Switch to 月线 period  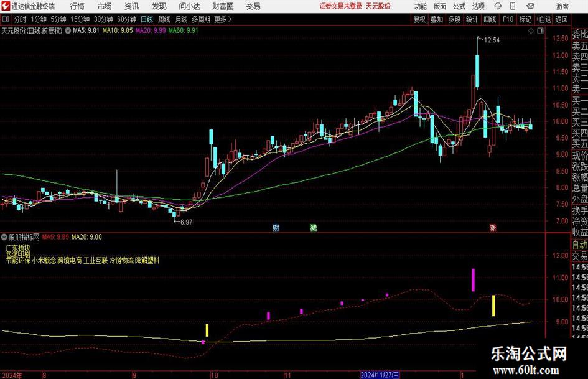pos(182,19)
